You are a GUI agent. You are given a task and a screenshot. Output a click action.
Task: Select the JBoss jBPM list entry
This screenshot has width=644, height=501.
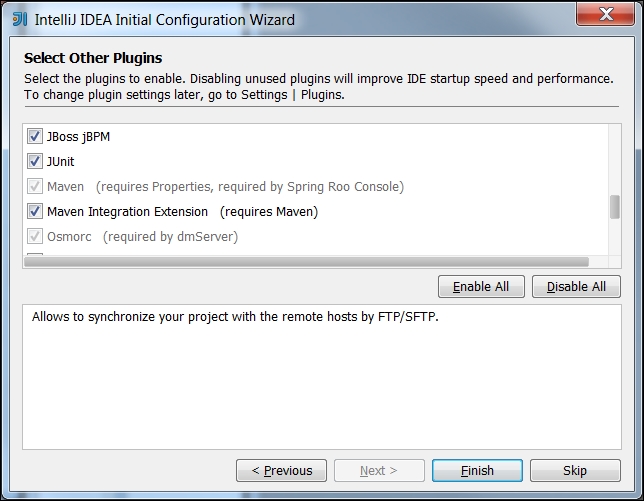point(78,136)
